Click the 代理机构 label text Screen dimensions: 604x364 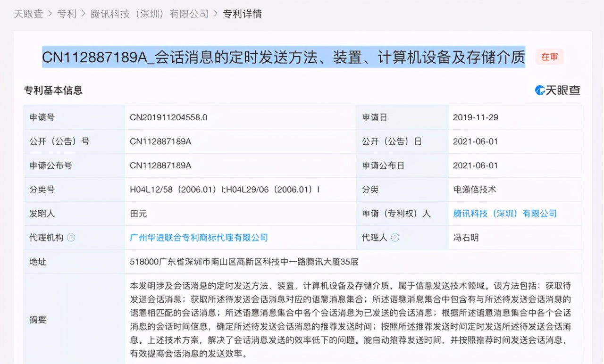pos(46,238)
